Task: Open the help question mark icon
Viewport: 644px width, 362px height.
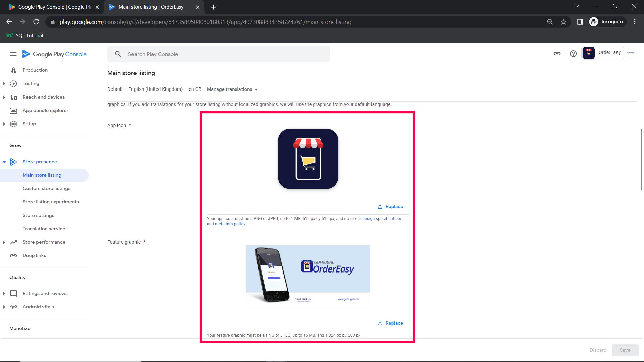Action: [573, 54]
